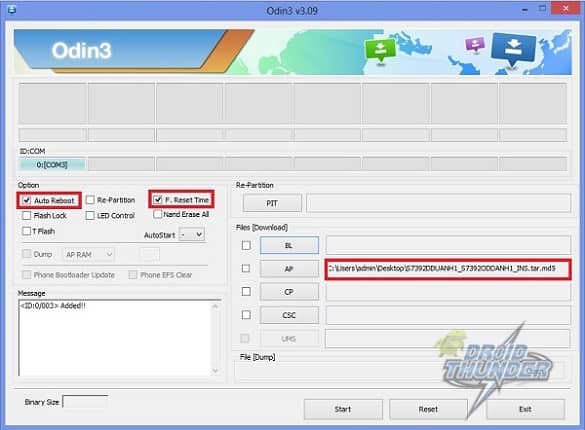Click the AP file button
The height and width of the screenshot is (430, 585).
pos(289,269)
